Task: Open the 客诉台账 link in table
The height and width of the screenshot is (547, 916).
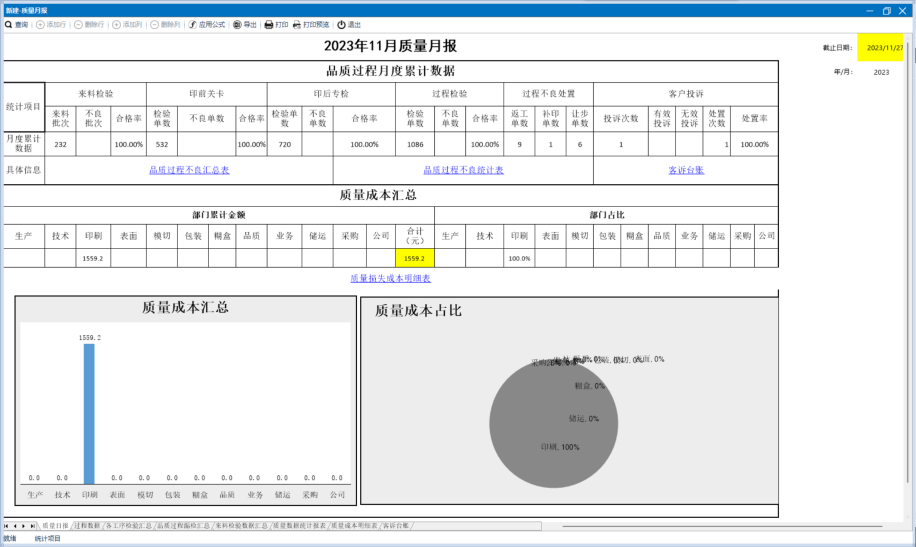Action: [686, 170]
